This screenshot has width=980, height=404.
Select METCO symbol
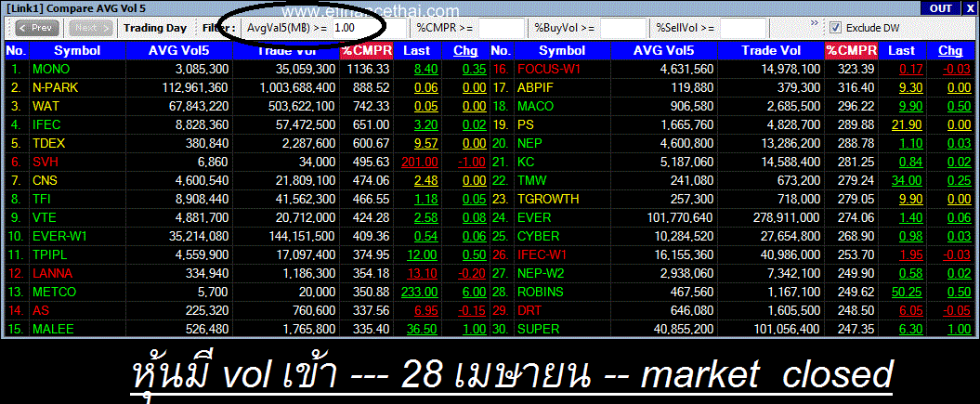[x=55, y=292]
